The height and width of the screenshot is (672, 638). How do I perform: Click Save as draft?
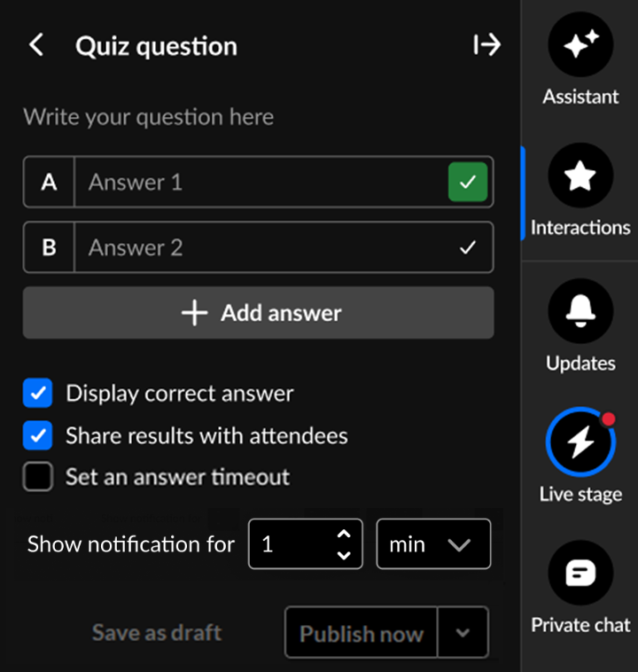(x=157, y=632)
